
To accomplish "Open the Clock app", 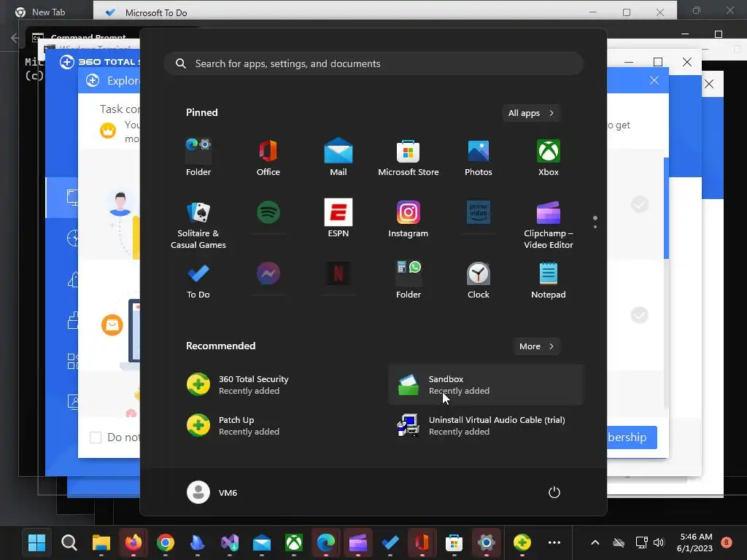I will [x=479, y=280].
